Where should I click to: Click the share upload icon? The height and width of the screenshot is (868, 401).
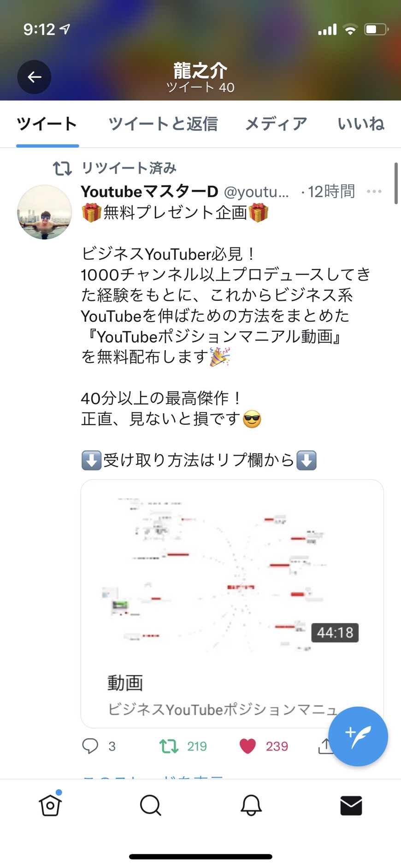(325, 746)
